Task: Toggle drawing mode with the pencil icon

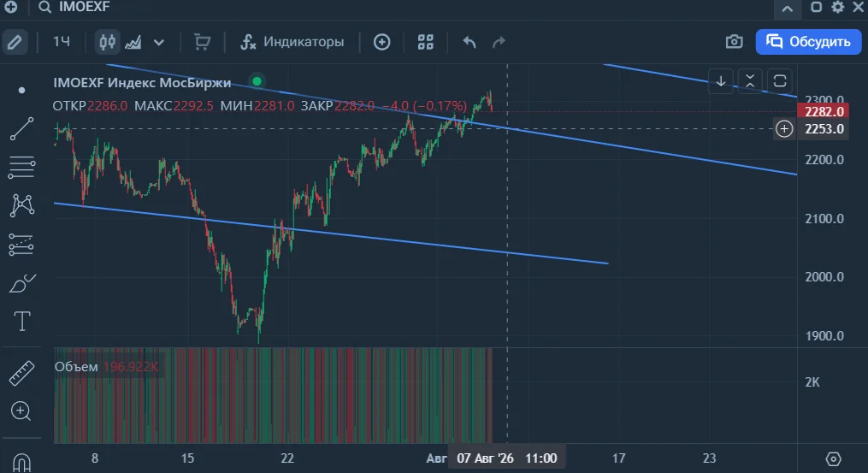Action: 15,42
